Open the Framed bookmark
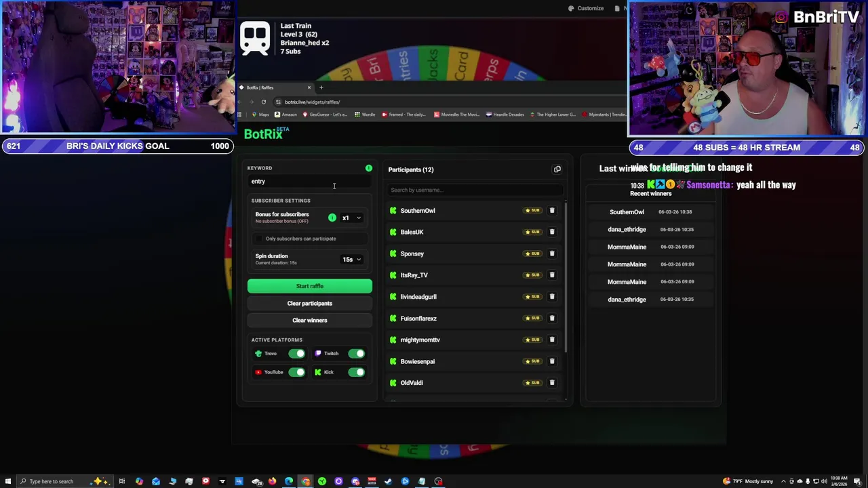Viewport: 868px width, 488px height. [404, 115]
